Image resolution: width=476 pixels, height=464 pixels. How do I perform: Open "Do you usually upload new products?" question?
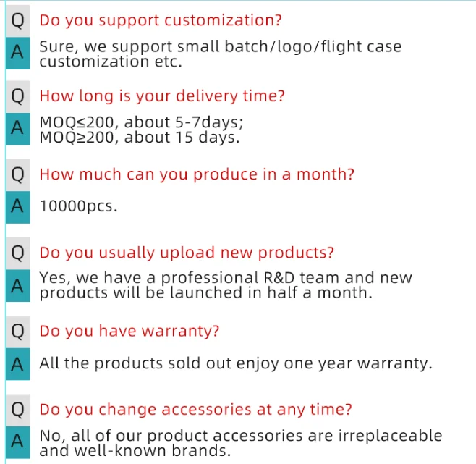pos(187,253)
